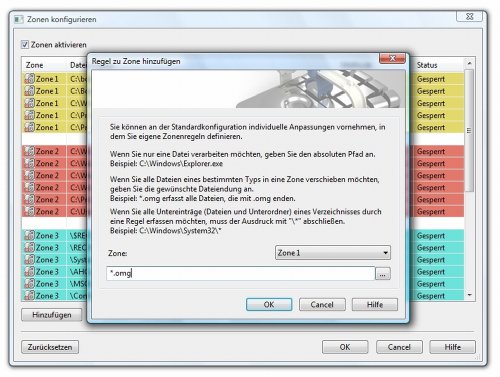Click the last yellow Zone 1 row icon
Image resolution: width=500 pixels, height=377 pixels.
29,127
